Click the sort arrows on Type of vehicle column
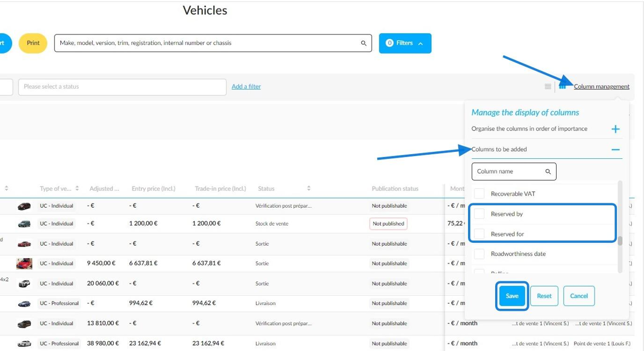This screenshot has height=351, width=644. coord(77,188)
